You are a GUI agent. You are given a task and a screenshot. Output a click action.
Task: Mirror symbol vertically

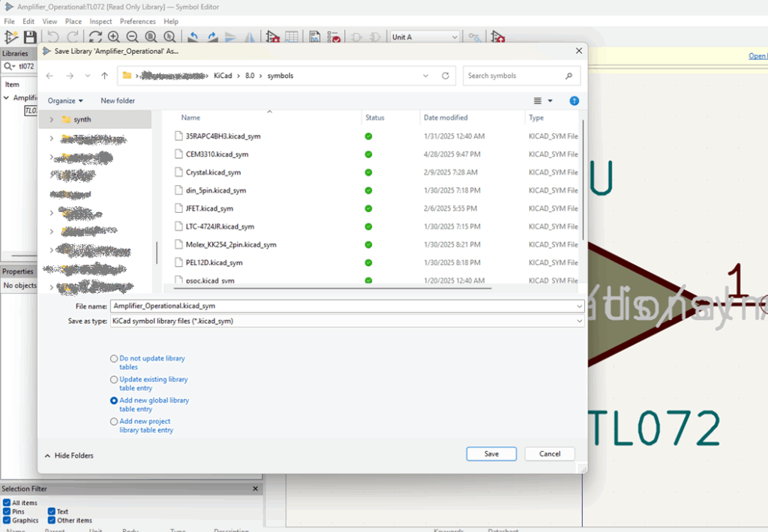click(230, 37)
